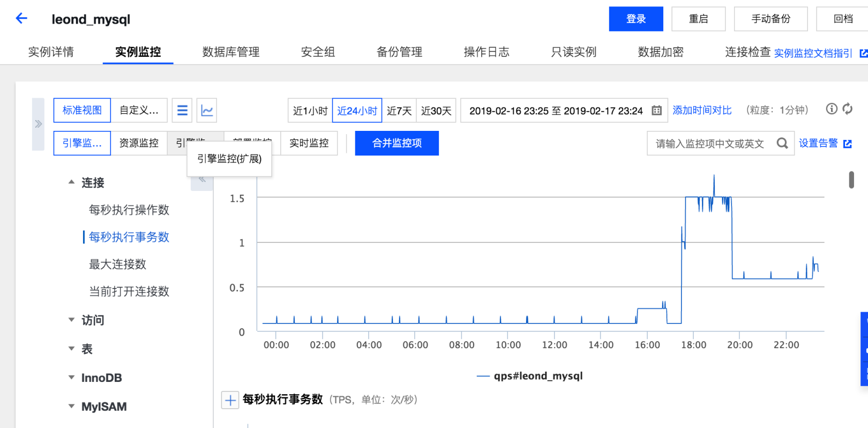The height and width of the screenshot is (428, 868).
Task: Open the 只读实例 tab
Action: click(574, 52)
